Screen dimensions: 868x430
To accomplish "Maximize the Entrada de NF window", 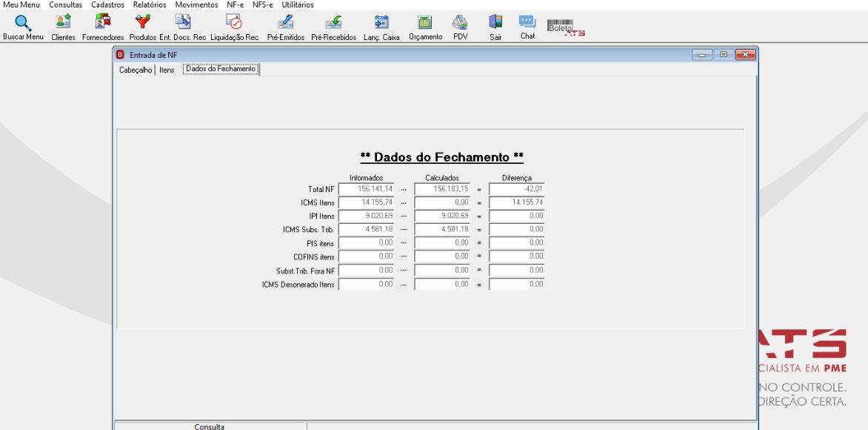I will [x=724, y=54].
